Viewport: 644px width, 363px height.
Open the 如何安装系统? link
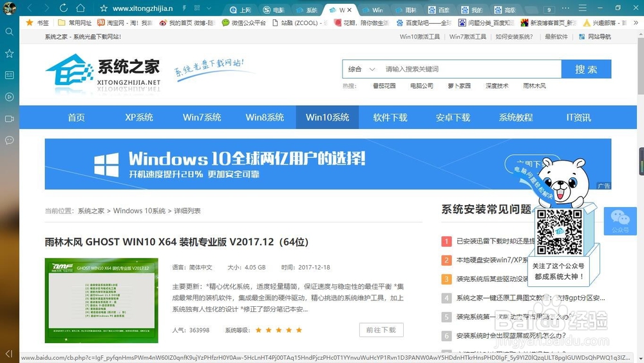click(514, 37)
